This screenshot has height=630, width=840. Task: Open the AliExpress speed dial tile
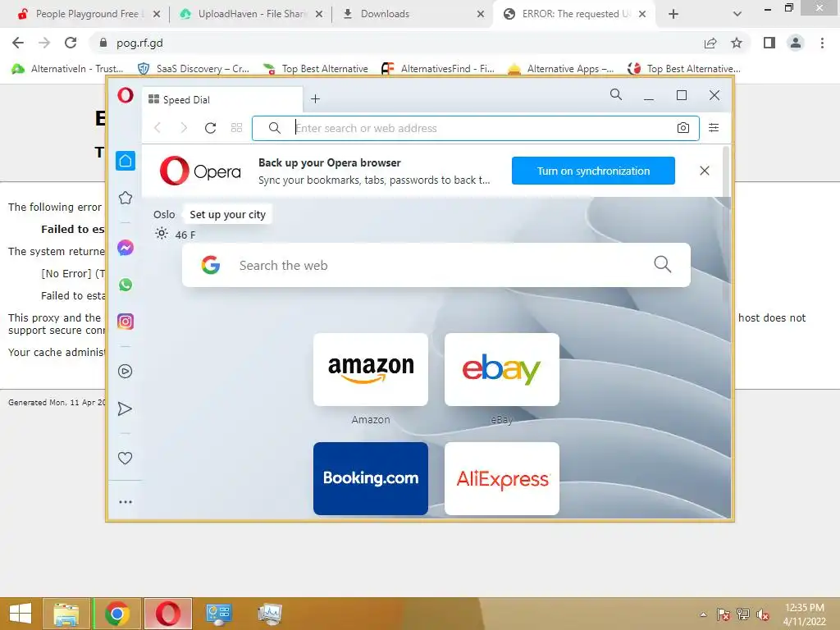pos(502,478)
